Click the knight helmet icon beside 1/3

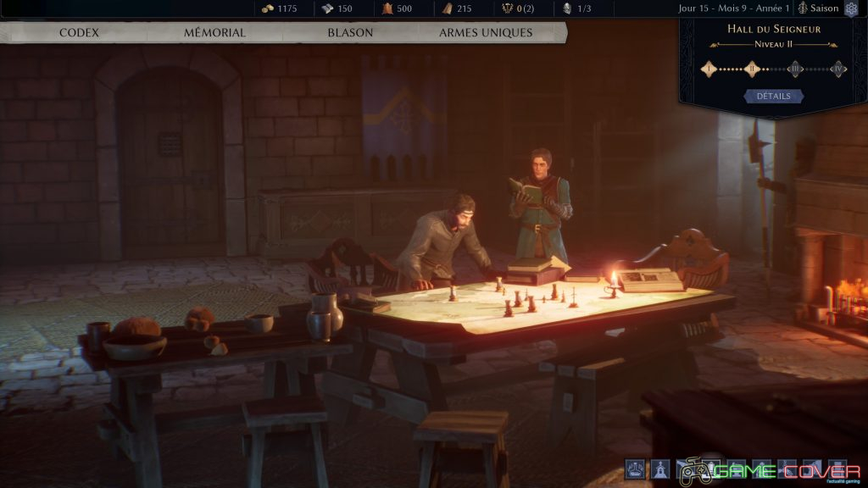(567, 8)
